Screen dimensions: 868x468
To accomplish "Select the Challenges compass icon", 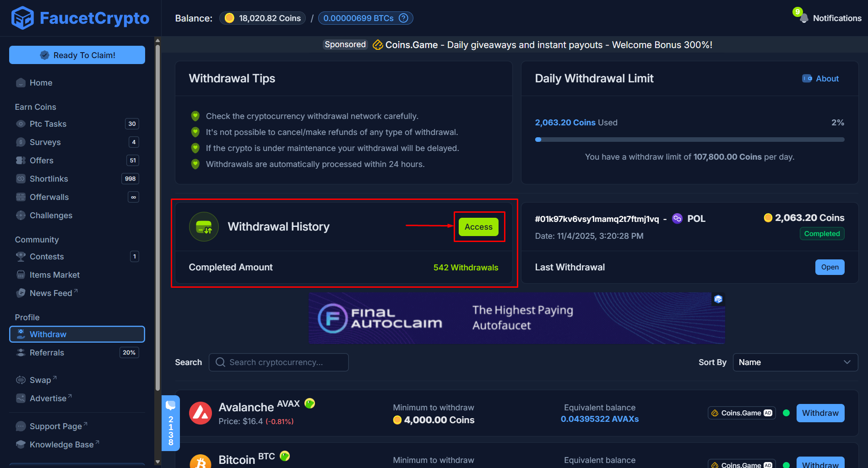I will [21, 215].
